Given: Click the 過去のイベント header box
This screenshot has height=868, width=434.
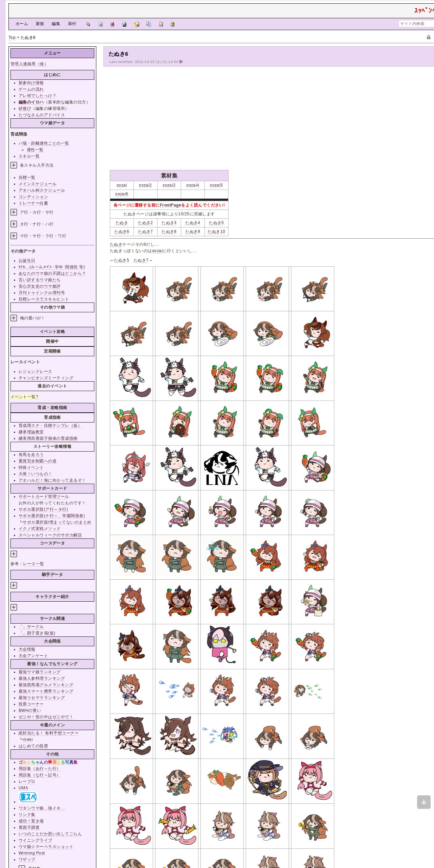Looking at the screenshot, I should pos(52,386).
